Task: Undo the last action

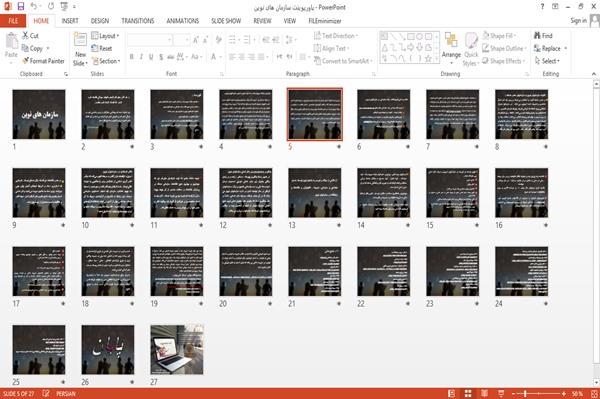Action: click(34, 6)
